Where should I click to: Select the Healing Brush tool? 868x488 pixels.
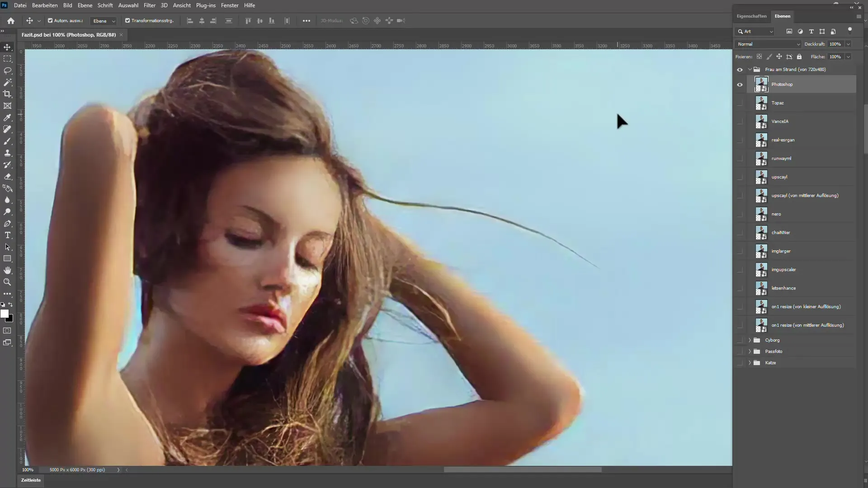point(8,129)
